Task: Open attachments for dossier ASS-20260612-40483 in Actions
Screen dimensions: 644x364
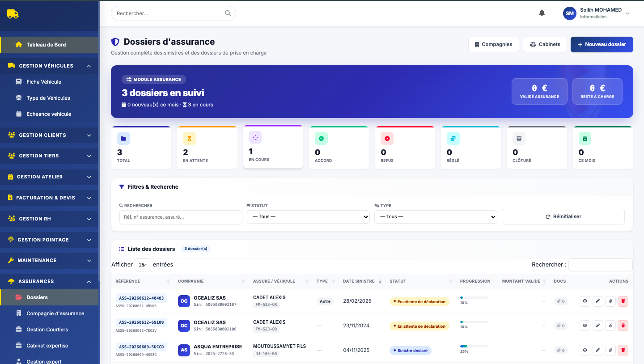Action: [x=610, y=301]
